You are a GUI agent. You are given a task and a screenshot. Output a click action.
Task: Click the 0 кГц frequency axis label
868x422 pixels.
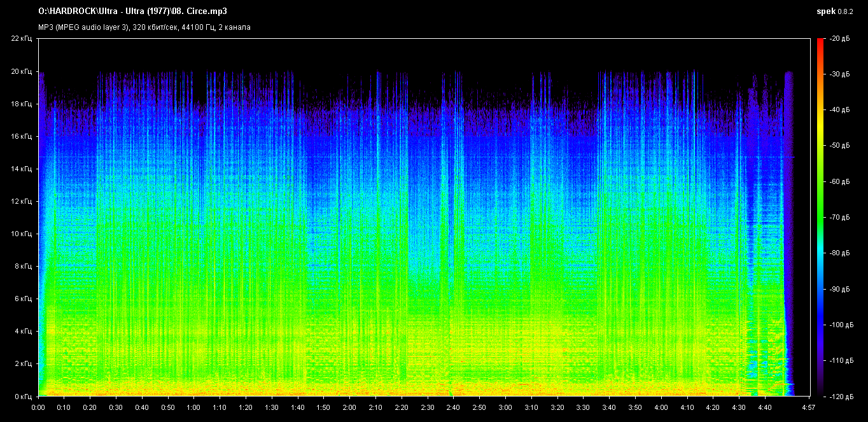point(23,396)
